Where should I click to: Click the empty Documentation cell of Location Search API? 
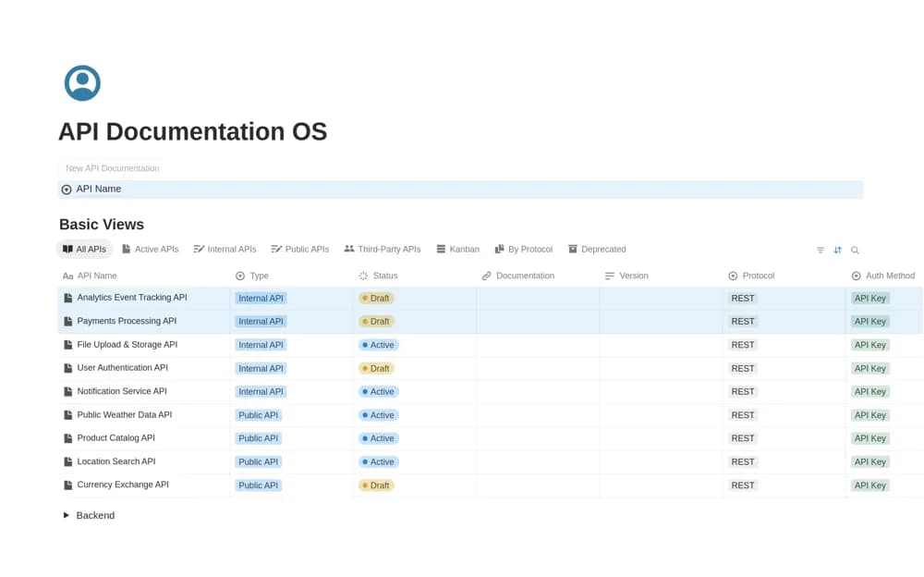[x=538, y=462]
